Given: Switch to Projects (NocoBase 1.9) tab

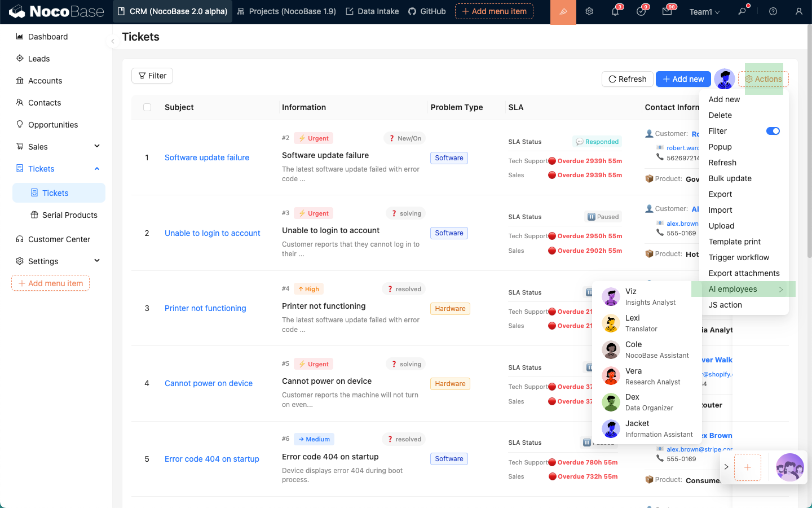Looking at the screenshot, I should coord(286,11).
